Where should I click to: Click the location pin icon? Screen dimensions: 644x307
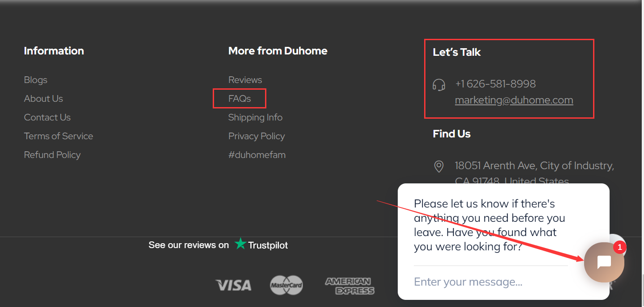[439, 166]
